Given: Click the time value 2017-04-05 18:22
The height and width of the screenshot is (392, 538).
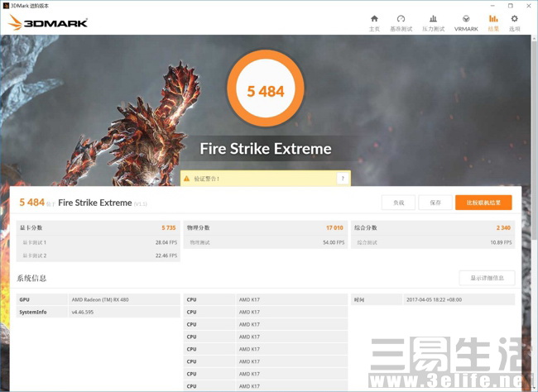Looking at the screenshot, I should (x=434, y=299).
